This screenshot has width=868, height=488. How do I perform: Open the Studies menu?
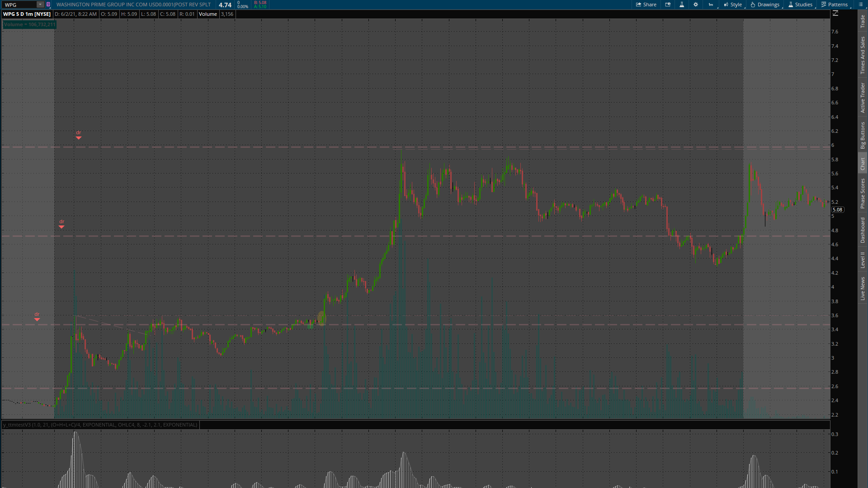[x=800, y=5]
